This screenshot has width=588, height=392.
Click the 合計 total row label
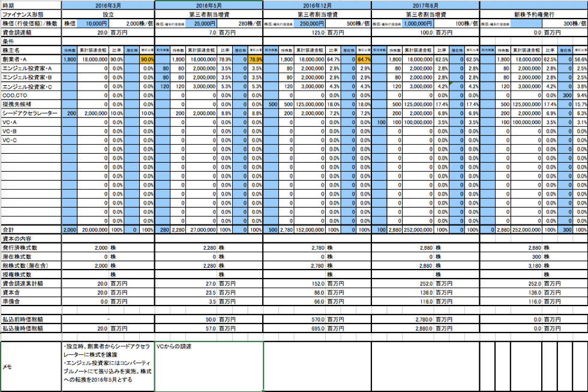coord(31,229)
